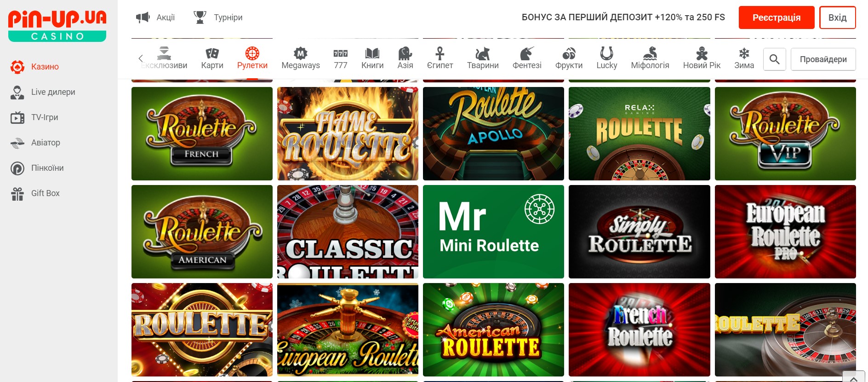Open the French Roulette red game

(639, 330)
